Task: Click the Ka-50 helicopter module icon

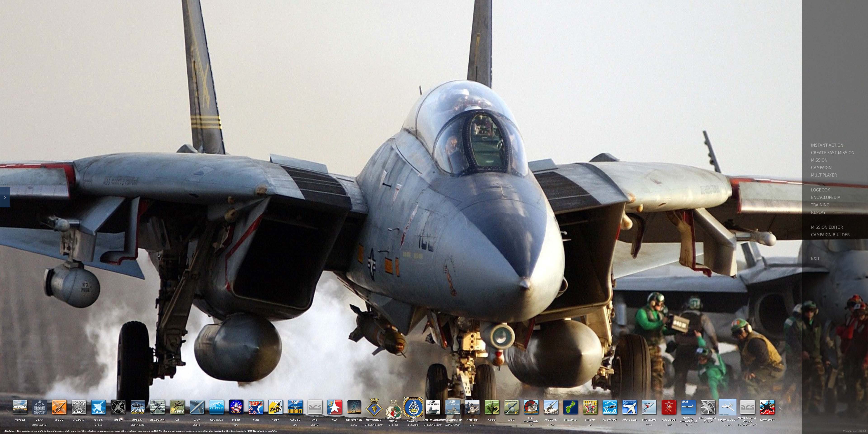Action: pyautogui.click(x=492, y=407)
